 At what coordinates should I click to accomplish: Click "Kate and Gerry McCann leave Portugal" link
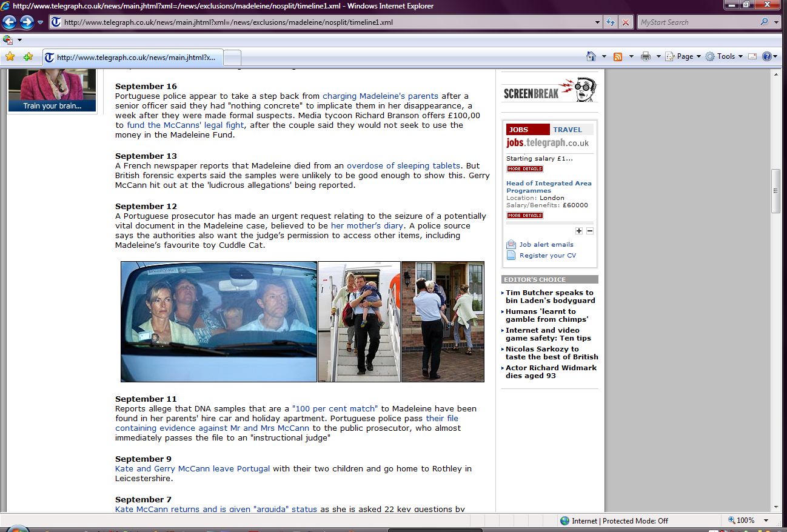coord(192,468)
